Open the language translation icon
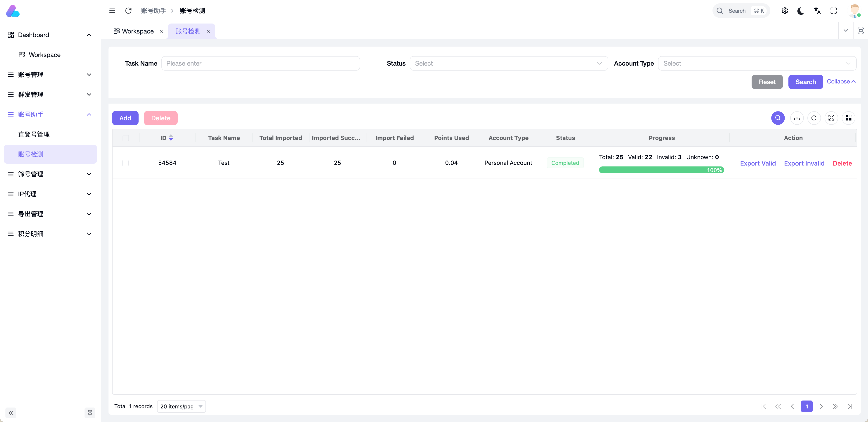The width and height of the screenshot is (868, 422). (817, 11)
